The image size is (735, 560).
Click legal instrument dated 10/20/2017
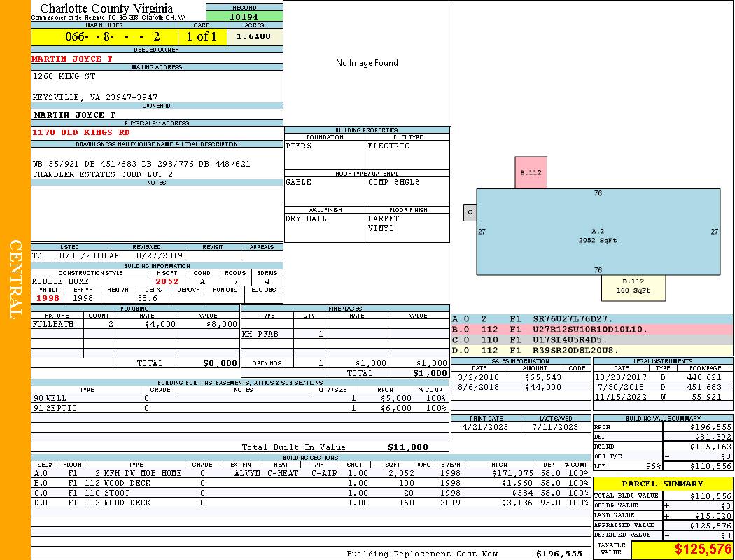(x=621, y=378)
